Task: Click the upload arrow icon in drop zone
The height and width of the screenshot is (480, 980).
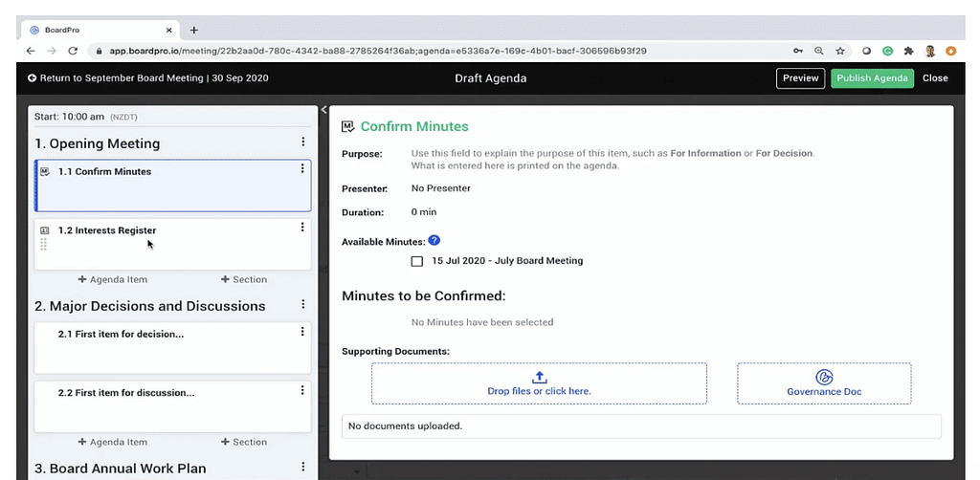Action: coord(539,377)
